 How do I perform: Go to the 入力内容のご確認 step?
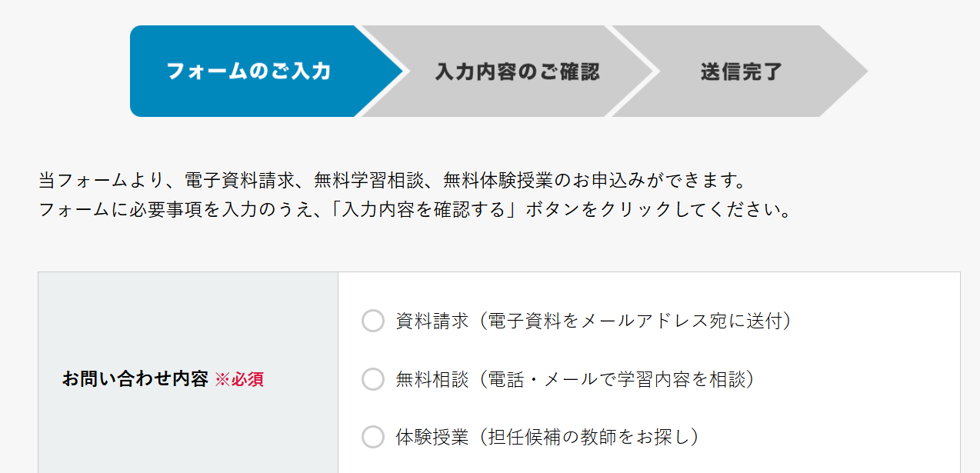517,72
